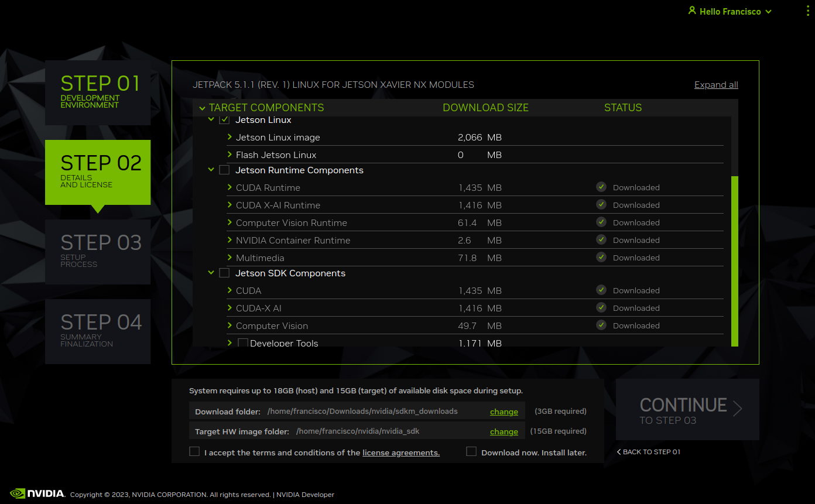The width and height of the screenshot is (815, 504).
Task: Check the Jetson Runtime Components checkbox
Action: (x=224, y=170)
